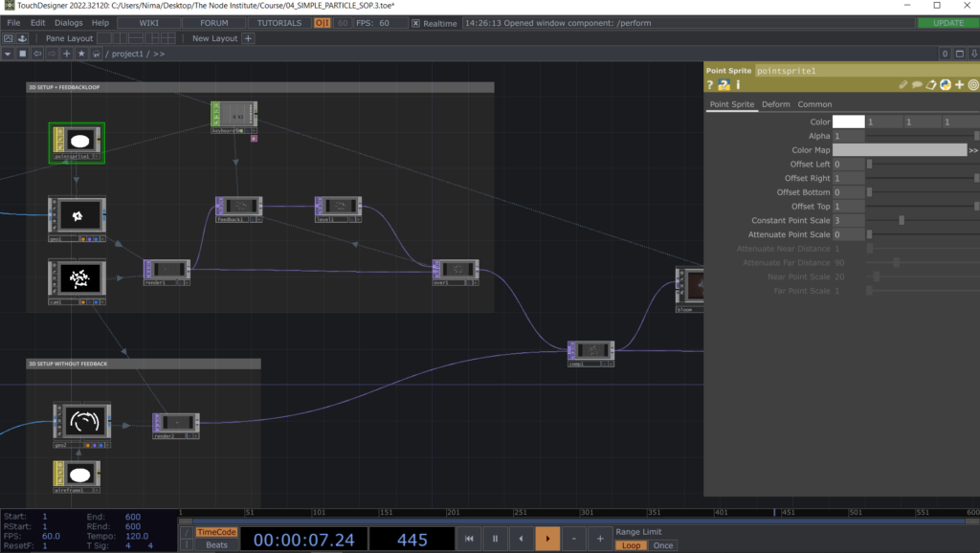Click the Alpha value field
Viewport: 980px width, 553px height.
click(848, 136)
